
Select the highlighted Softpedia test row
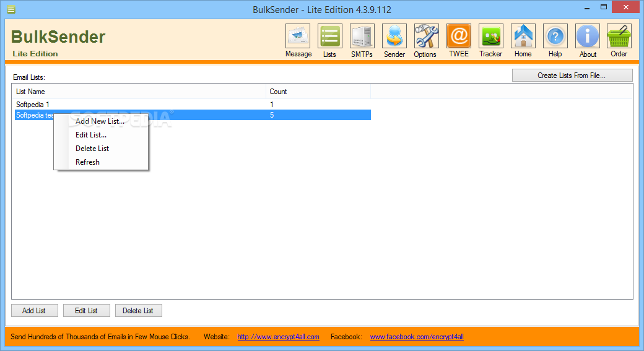[x=193, y=115]
